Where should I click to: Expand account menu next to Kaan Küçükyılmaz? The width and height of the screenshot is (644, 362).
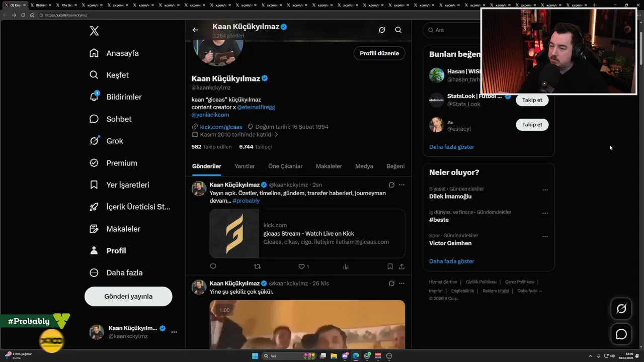point(174,332)
